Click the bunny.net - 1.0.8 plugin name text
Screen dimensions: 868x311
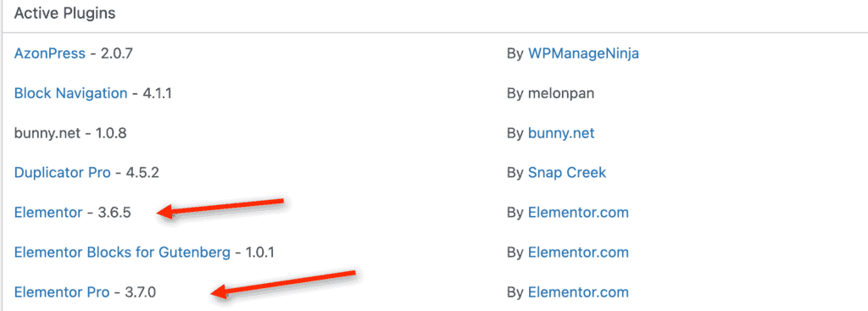point(70,133)
